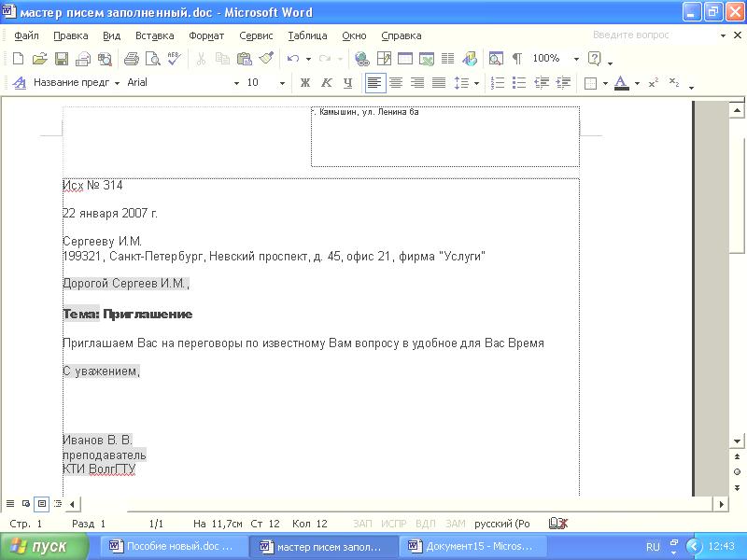
Task: Expand the borders options arrow
Action: [605, 83]
